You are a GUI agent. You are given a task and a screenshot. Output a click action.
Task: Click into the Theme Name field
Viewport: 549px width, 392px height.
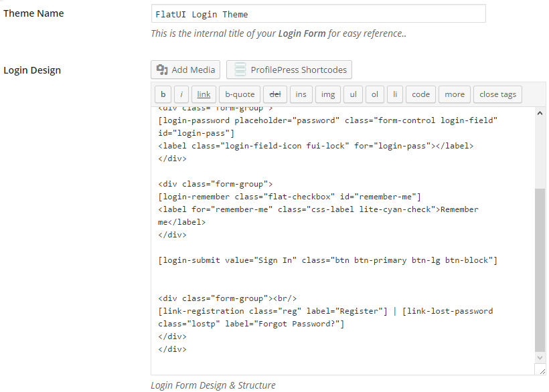click(318, 14)
